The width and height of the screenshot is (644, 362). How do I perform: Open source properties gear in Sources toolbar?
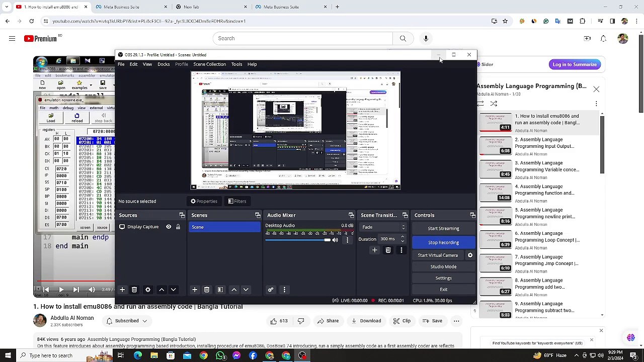point(148,290)
